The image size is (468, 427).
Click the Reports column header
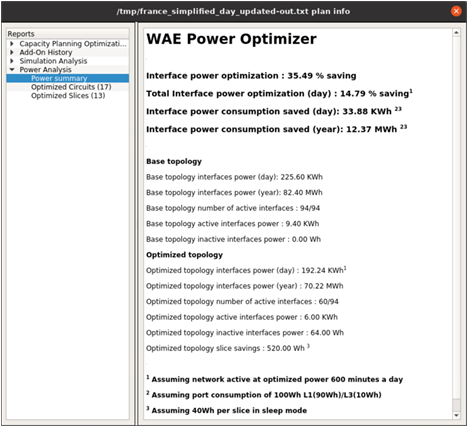[x=68, y=34]
